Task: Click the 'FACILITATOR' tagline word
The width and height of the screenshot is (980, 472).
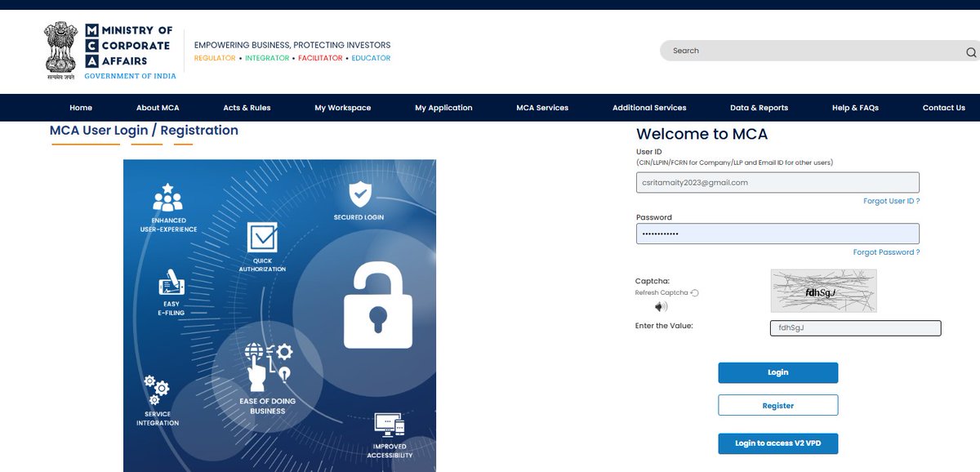Action: (320, 59)
